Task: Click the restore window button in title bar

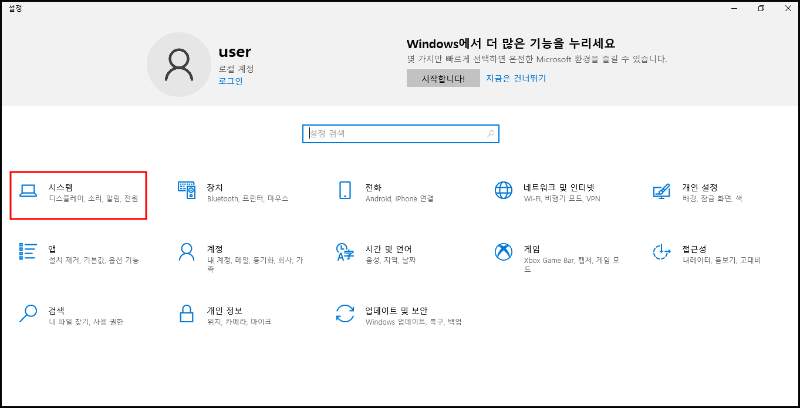Action: point(762,8)
